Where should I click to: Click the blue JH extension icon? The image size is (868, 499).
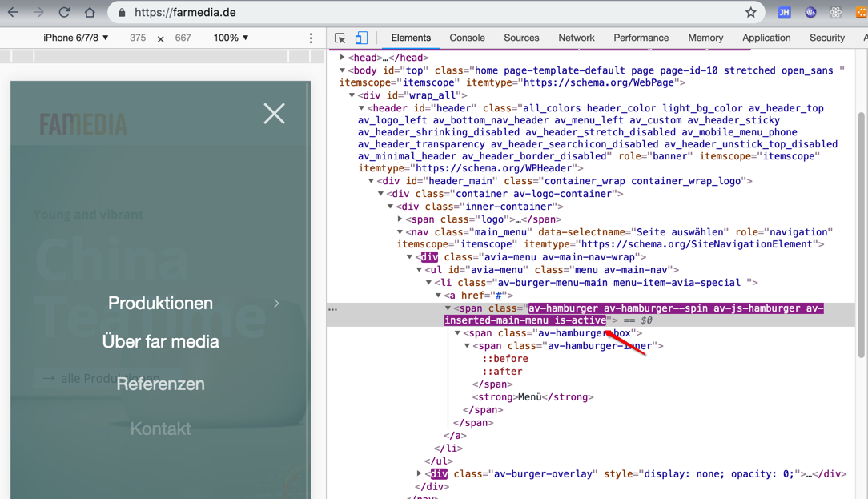tap(785, 13)
